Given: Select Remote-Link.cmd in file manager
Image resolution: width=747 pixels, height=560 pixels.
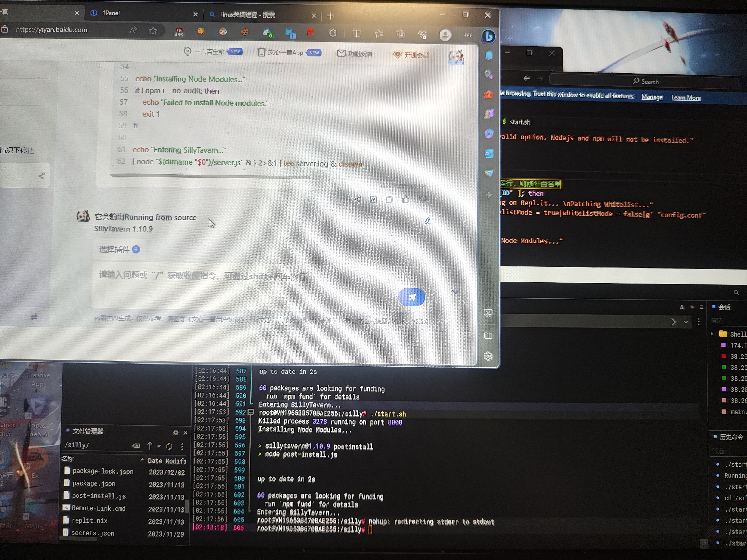Looking at the screenshot, I should tap(98, 508).
